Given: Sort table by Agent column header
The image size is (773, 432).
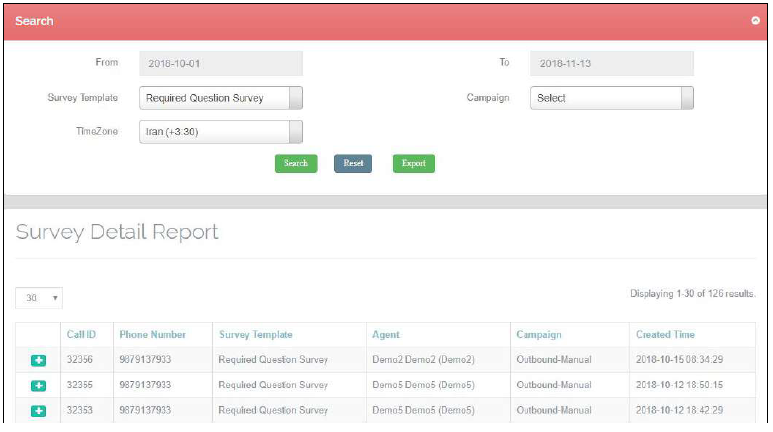Looking at the screenshot, I should coord(385,335).
